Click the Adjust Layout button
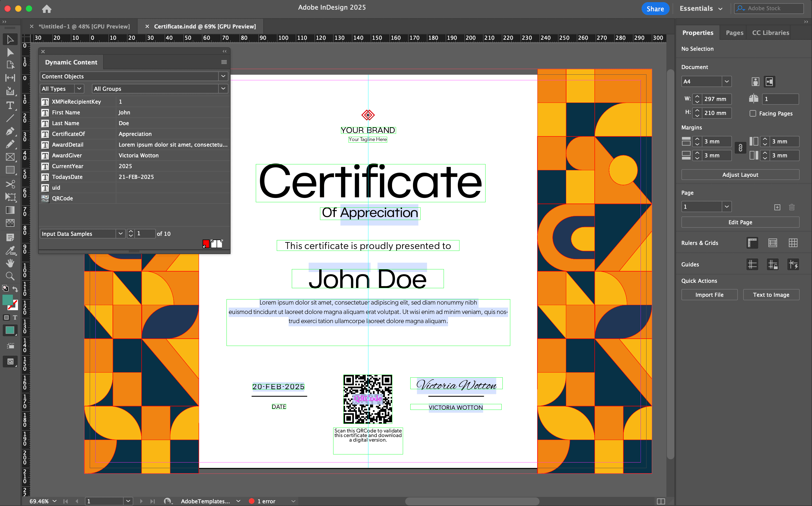 [x=740, y=174]
